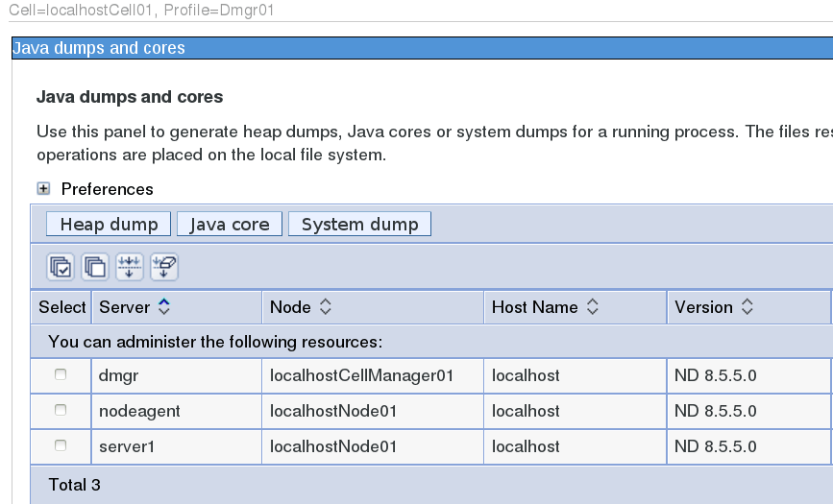The height and width of the screenshot is (504, 833).
Task: Click the Select All items icon
Action: pos(61,267)
